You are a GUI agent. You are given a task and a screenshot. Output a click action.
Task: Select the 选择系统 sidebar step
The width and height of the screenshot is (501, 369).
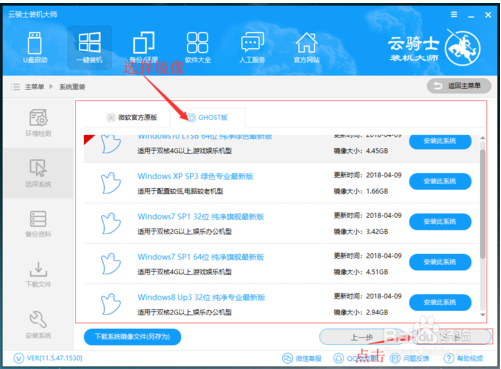[38, 173]
